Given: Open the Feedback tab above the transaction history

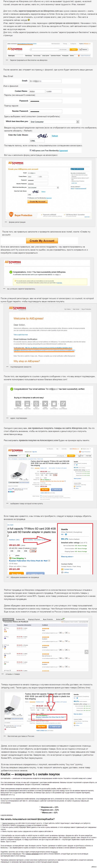Looking at the screenshot, I should (x=20, y=619).
